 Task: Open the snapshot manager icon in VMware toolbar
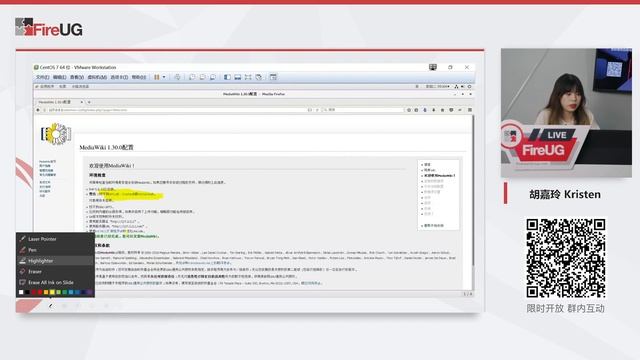(x=213, y=77)
